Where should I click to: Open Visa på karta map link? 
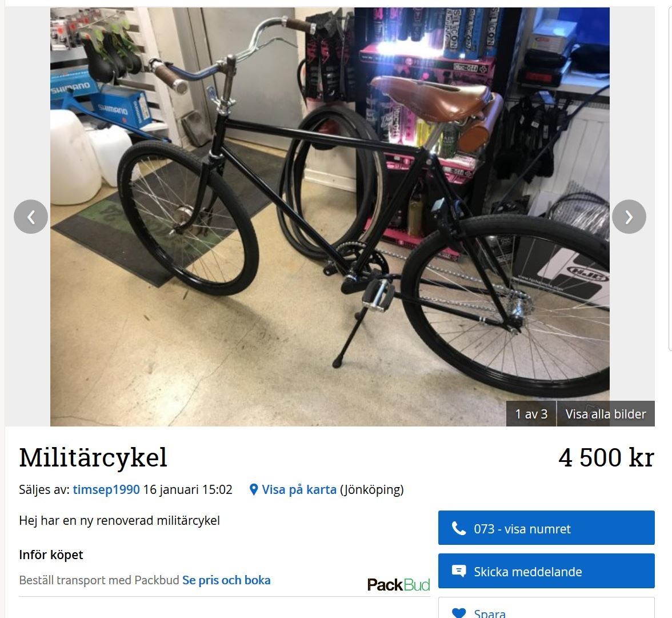299,489
